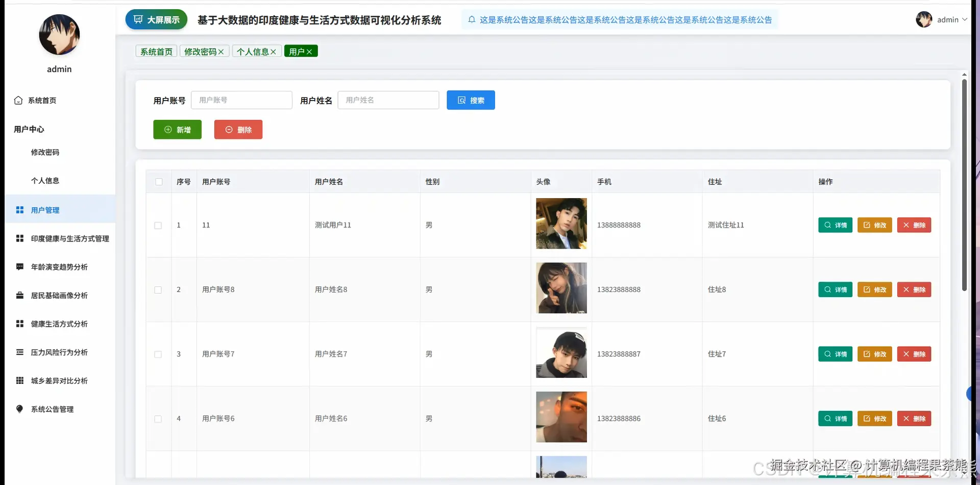The height and width of the screenshot is (485, 980).
Task: Open 修改密码 in the sidebar
Action: point(60,152)
